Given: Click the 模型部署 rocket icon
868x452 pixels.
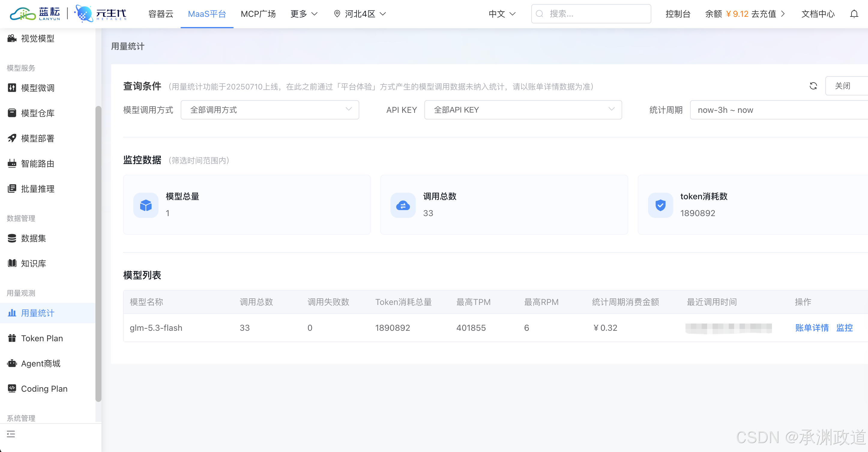Looking at the screenshot, I should [x=12, y=138].
